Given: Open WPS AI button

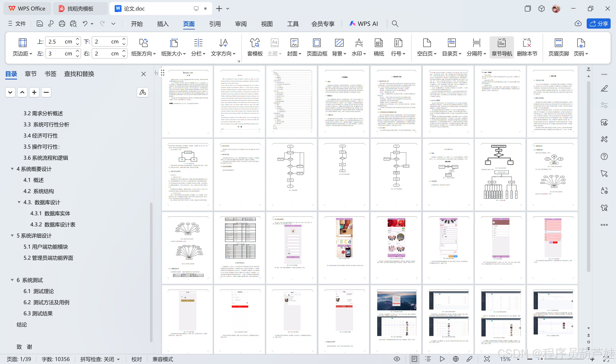Looking at the screenshot, I should pyautogui.click(x=363, y=24).
